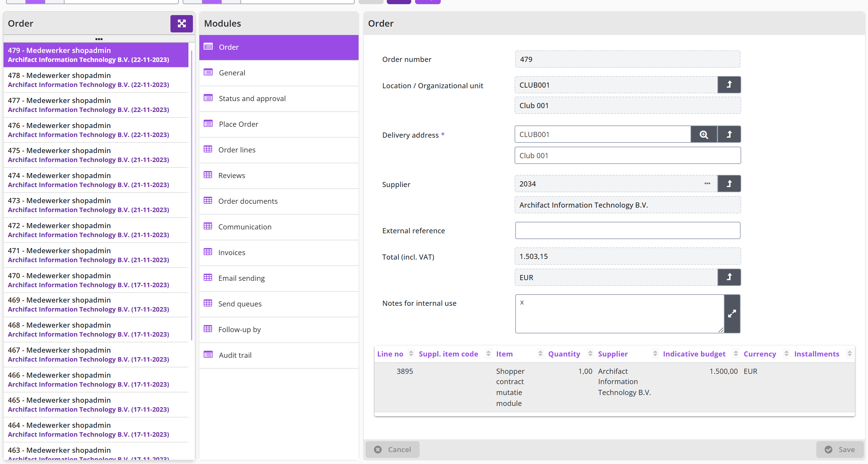Click the magnifier search icon for Delivery address
This screenshot has height=464, width=868.
[704, 134]
